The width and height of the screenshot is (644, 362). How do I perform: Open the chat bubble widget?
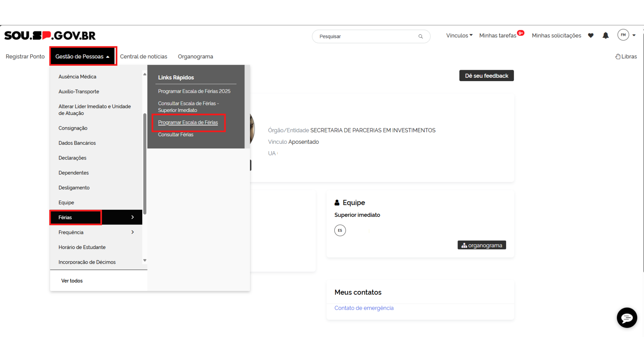coord(627,317)
